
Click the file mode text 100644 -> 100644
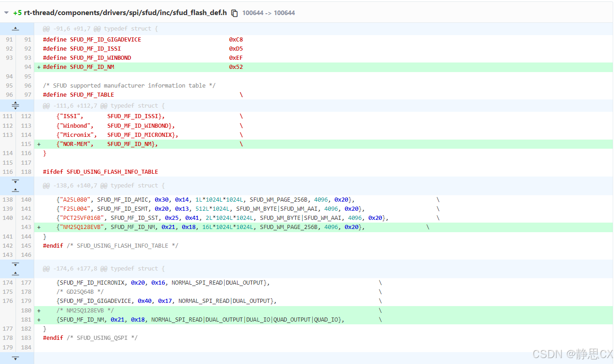coord(268,13)
